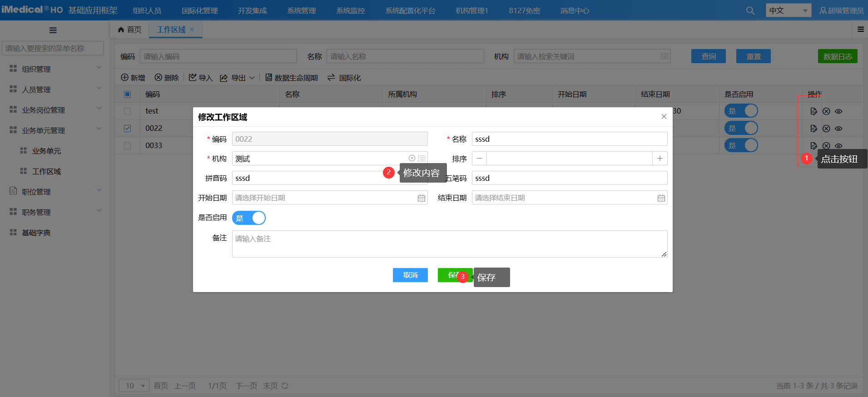This screenshot has height=397, width=868.
Task: Open the 系统管理 top menu
Action: tap(301, 10)
